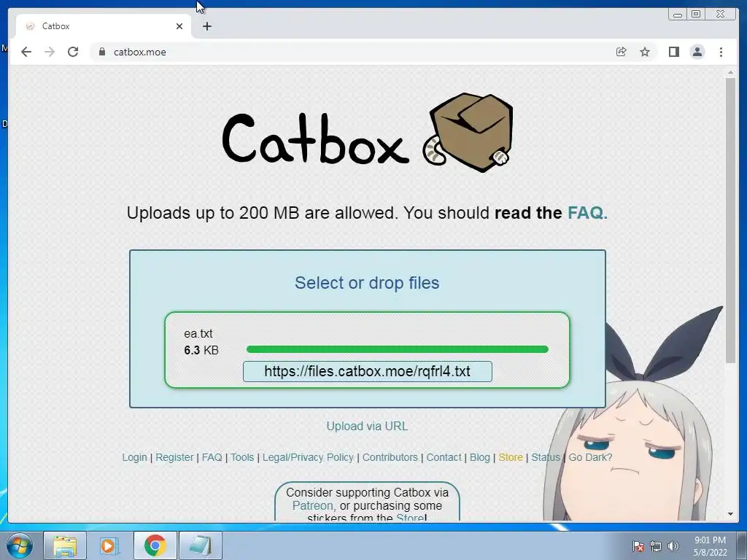Open the network tray icon
The width and height of the screenshot is (747, 560).
tap(656, 546)
